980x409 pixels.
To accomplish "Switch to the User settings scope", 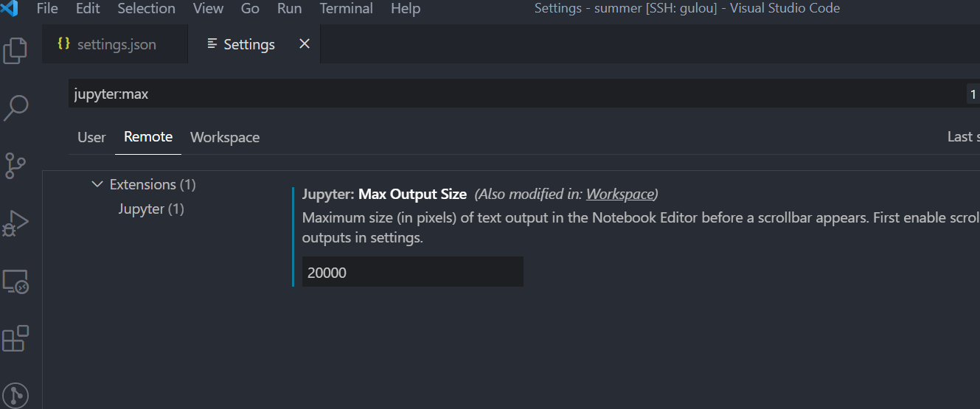I will [91, 138].
